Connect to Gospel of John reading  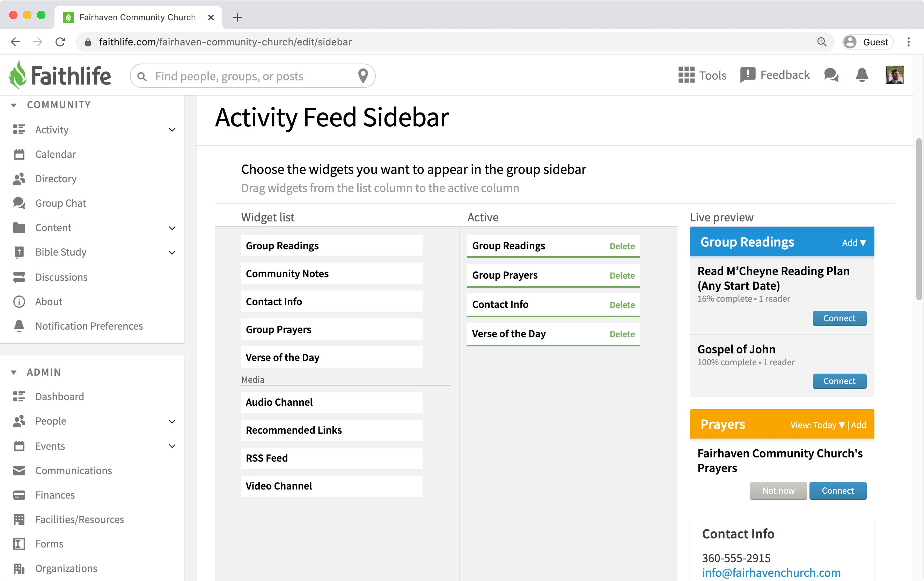point(839,381)
